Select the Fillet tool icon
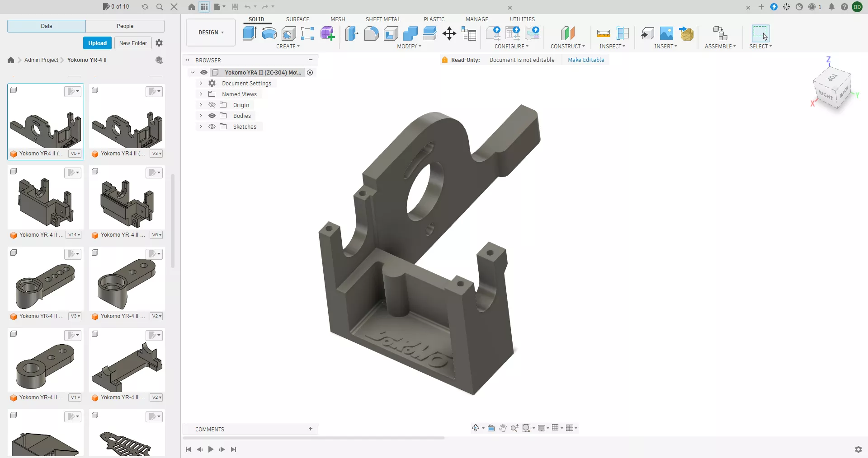868x458 pixels. (371, 33)
